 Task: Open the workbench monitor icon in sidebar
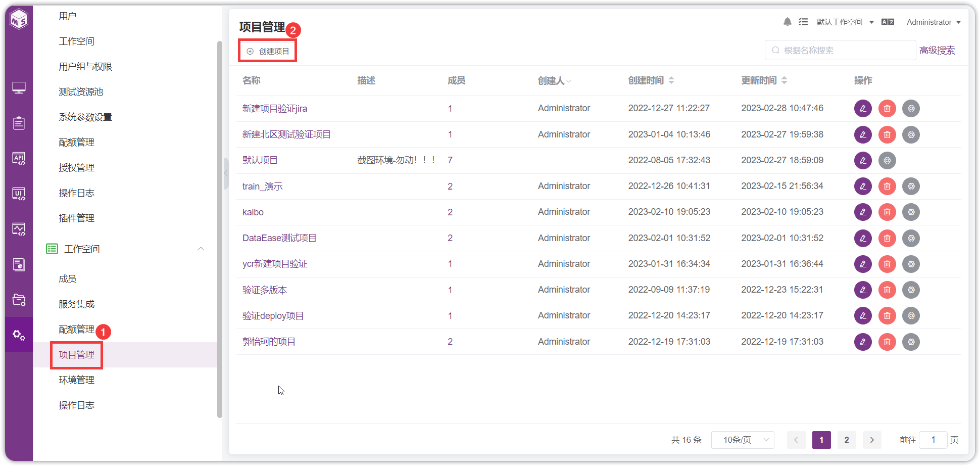tap(19, 88)
